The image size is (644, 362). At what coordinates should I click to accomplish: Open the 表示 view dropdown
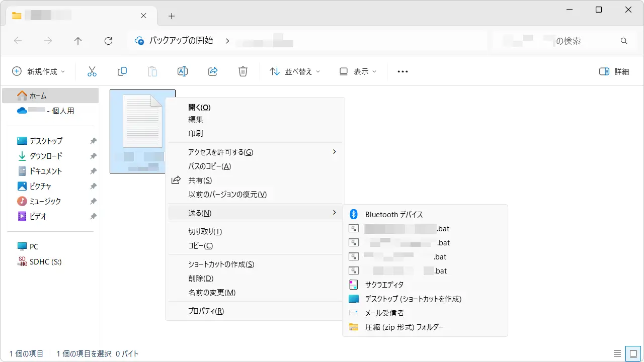[x=358, y=71]
